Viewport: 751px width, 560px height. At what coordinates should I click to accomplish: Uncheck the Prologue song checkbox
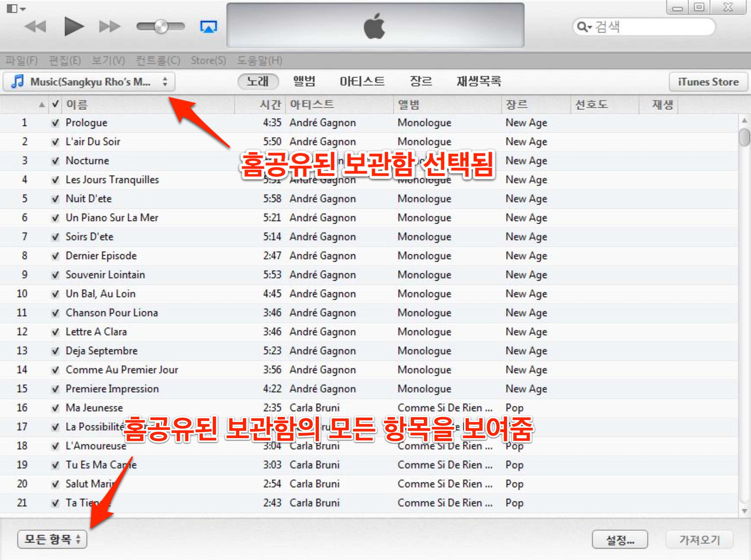[x=55, y=123]
